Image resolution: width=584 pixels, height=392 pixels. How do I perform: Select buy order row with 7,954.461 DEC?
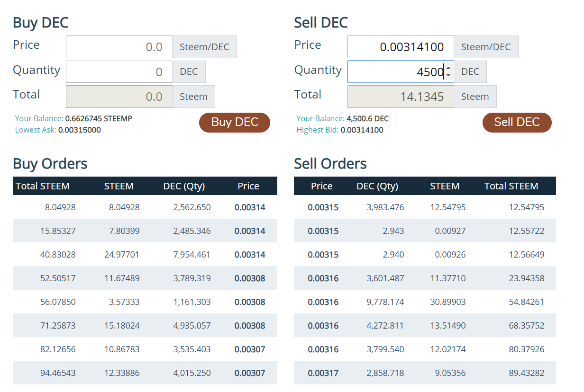[x=145, y=255]
